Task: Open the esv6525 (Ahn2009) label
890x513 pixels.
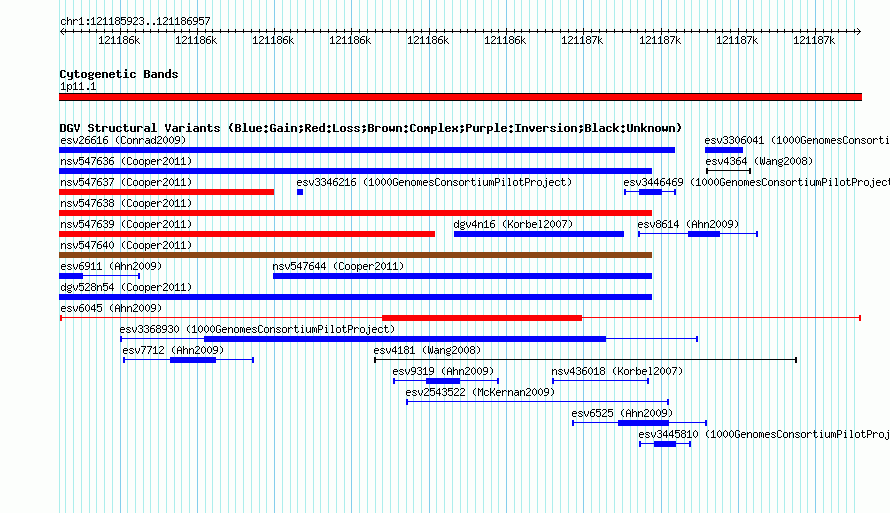Action: [622, 413]
